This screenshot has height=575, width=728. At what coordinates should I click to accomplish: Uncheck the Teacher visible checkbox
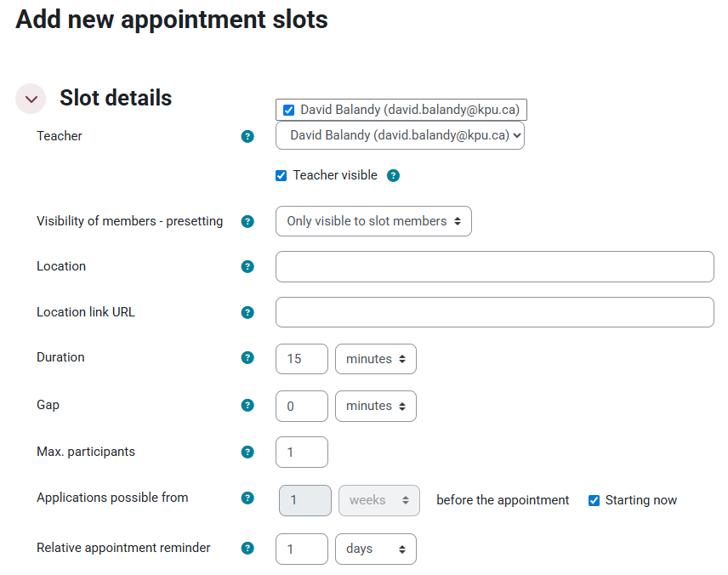(282, 176)
